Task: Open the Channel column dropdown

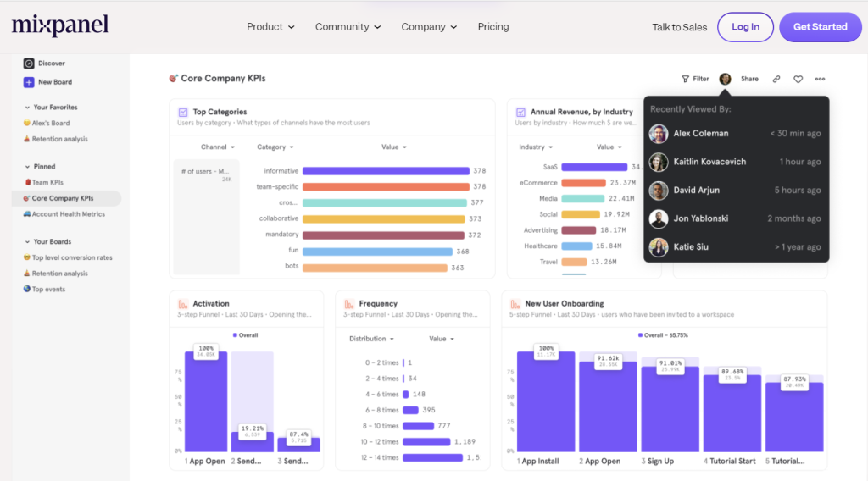Action: click(x=218, y=147)
